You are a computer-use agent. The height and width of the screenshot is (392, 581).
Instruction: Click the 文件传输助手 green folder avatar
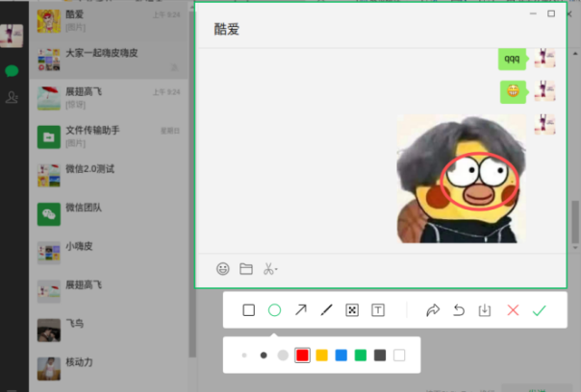(48, 137)
